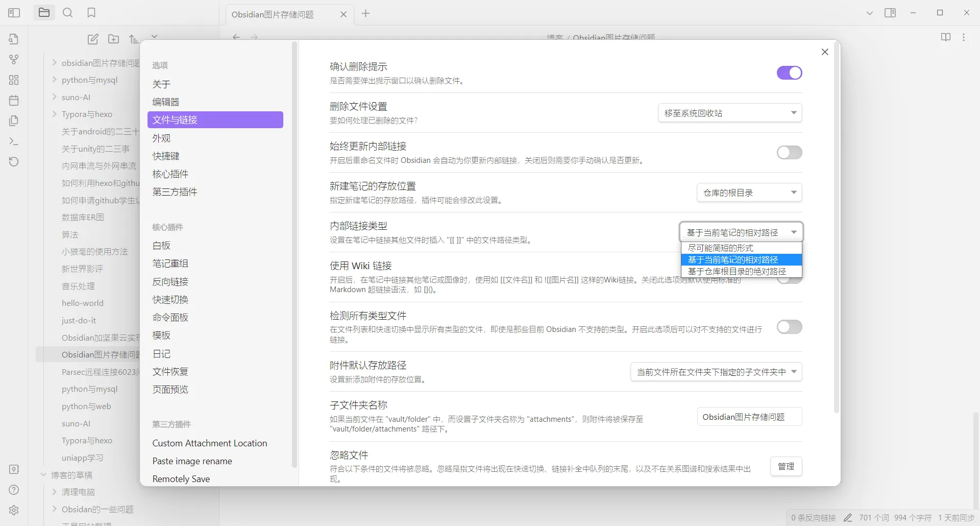Open command palette terminal icon
This screenshot has width=980, height=526.
(14, 141)
